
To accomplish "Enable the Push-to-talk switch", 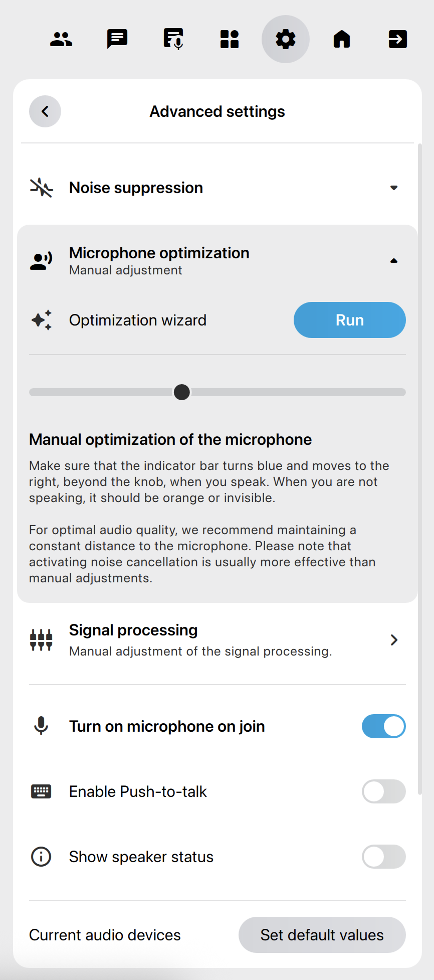I will 383,791.
